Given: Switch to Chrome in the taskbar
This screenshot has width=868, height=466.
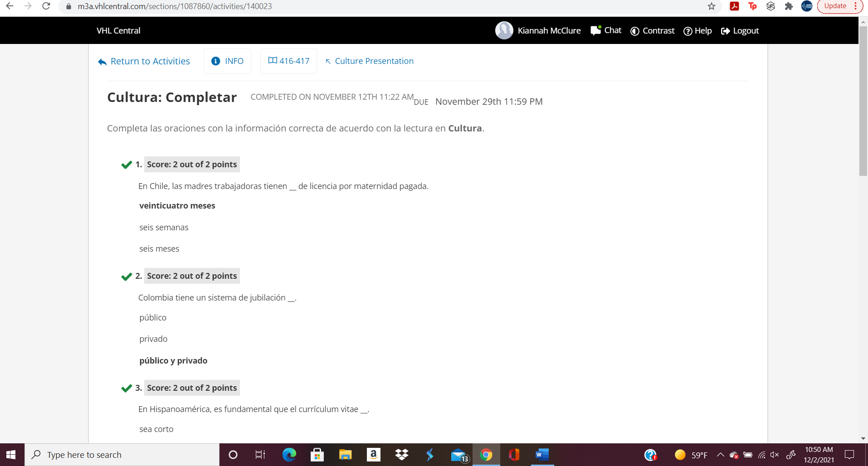Looking at the screenshot, I should 486,455.
